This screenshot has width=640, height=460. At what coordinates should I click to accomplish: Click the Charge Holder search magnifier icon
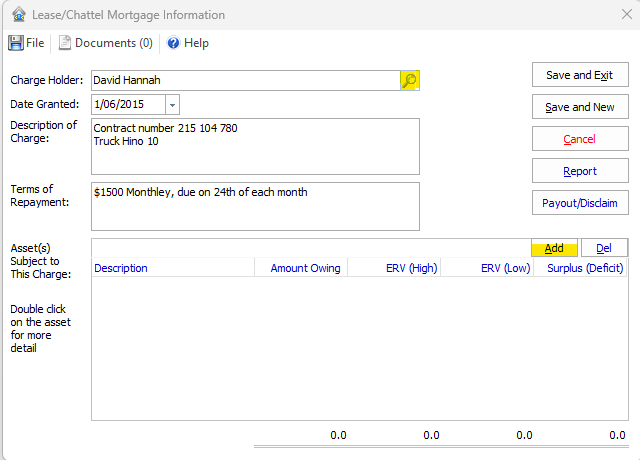pos(409,81)
